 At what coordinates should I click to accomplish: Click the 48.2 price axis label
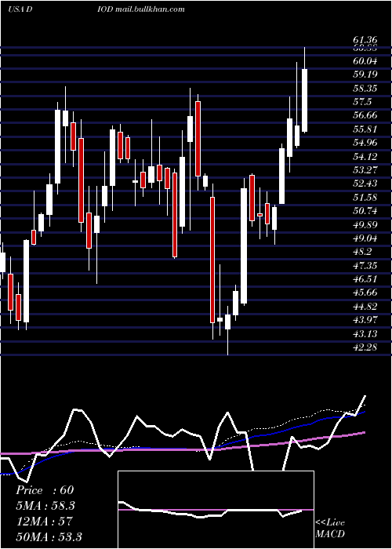click(362, 252)
